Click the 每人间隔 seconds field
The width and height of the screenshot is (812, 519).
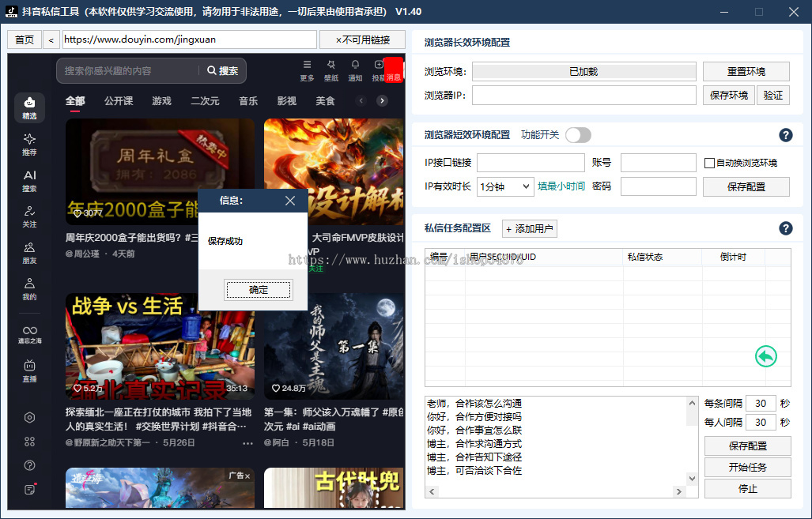pos(761,423)
